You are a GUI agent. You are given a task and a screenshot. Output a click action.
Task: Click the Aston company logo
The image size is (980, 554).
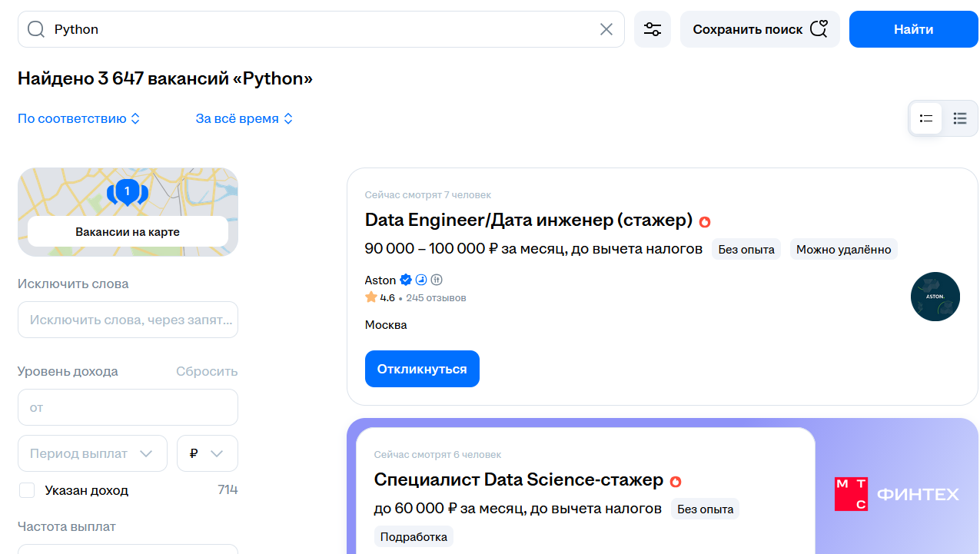pyautogui.click(x=935, y=297)
